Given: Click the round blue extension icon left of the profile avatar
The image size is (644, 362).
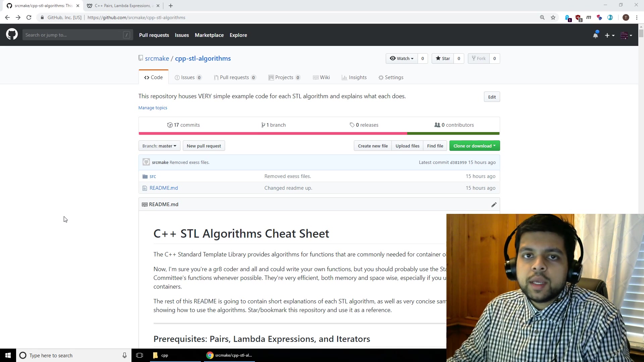Looking at the screenshot, I should (x=610, y=17).
